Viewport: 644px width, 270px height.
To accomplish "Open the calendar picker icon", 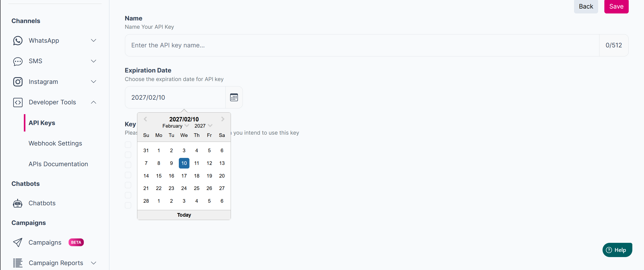I will coord(234,98).
